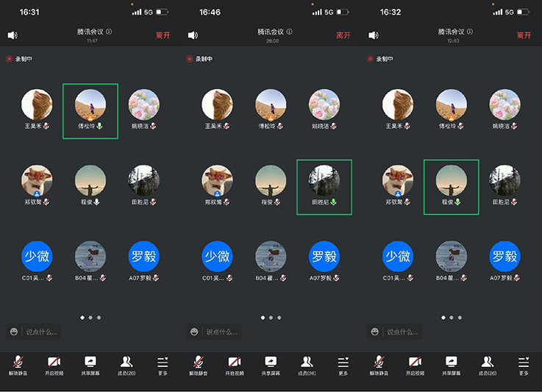Open 成员 members list in the left screenshot
This screenshot has height=392, width=542.
coord(126,364)
